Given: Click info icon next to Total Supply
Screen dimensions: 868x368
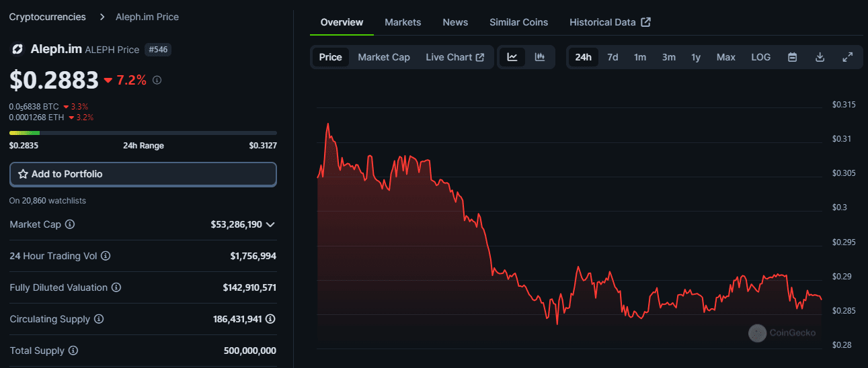Looking at the screenshot, I should (x=73, y=351).
